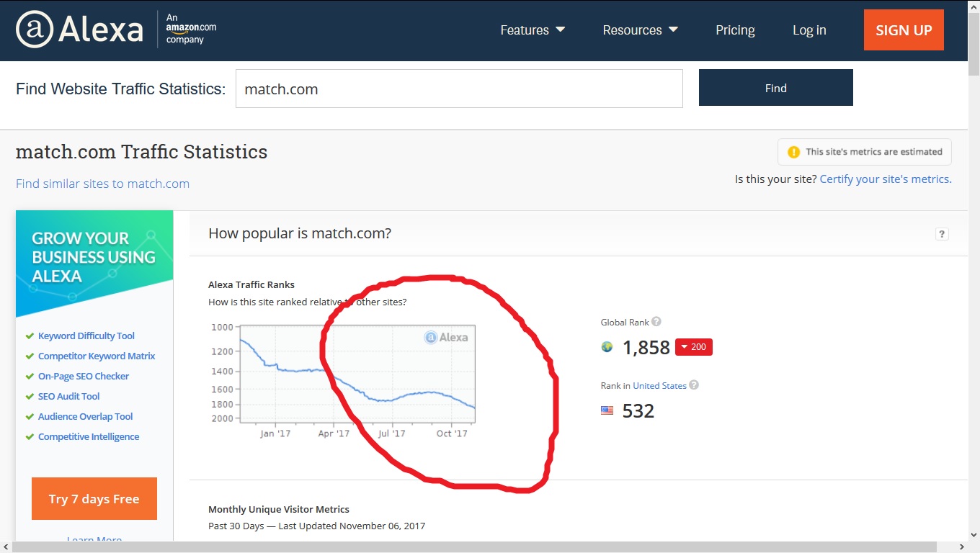The width and height of the screenshot is (980, 553).
Task: Click the How popular is match.com heading
Action: 300,233
